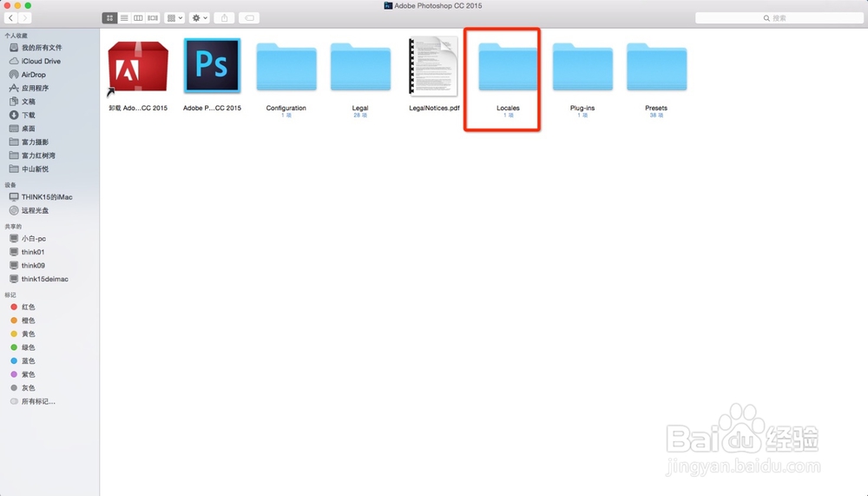Select shared computer think15deimac
Screen dimensions: 868x496
click(x=44, y=280)
